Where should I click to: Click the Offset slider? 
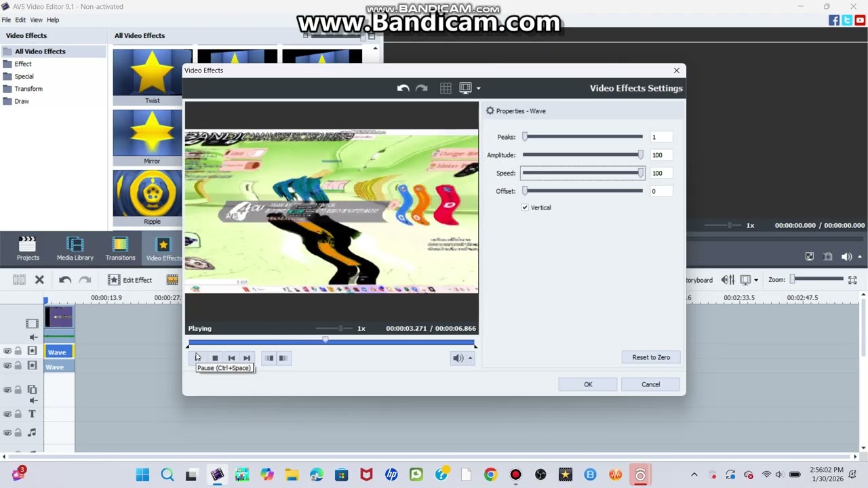point(583,191)
